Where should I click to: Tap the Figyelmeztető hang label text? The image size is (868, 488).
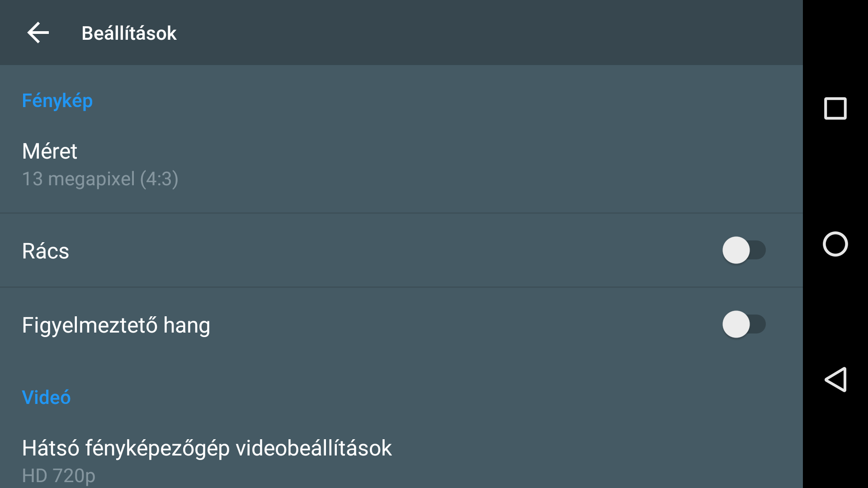116,325
